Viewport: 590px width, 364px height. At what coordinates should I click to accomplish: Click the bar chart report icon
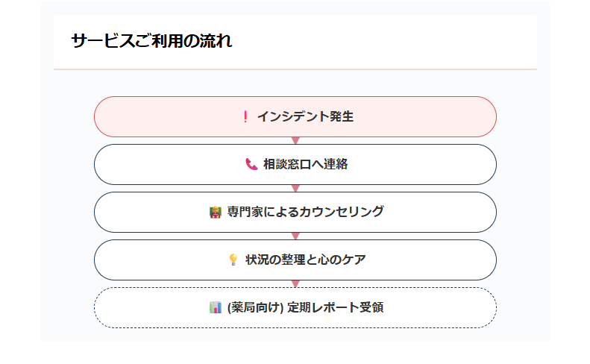click(x=216, y=307)
